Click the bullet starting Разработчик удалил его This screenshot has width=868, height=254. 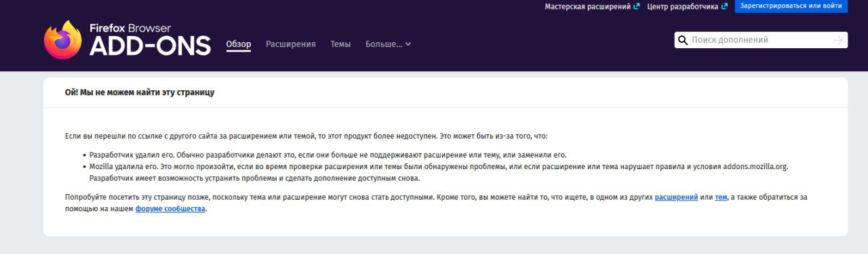point(328,155)
